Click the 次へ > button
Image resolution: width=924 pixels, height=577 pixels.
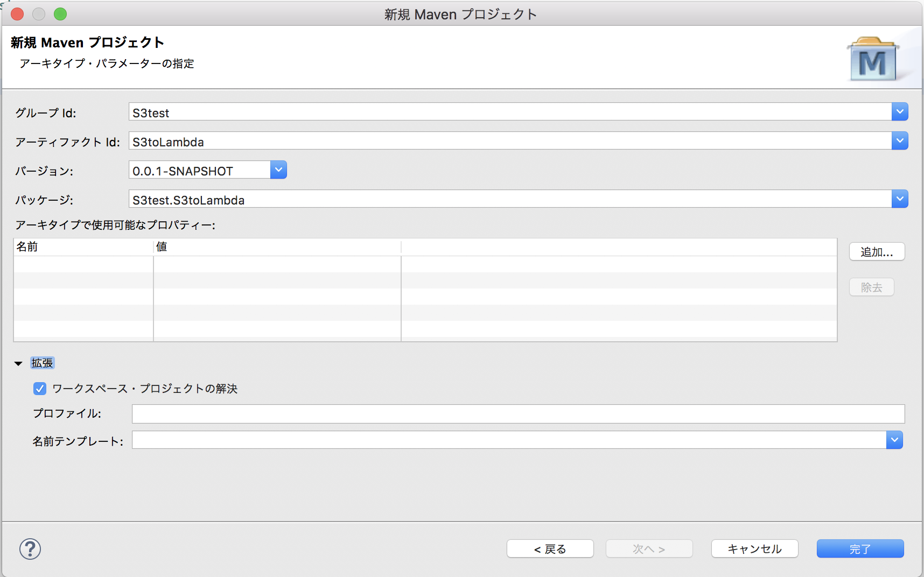(649, 549)
